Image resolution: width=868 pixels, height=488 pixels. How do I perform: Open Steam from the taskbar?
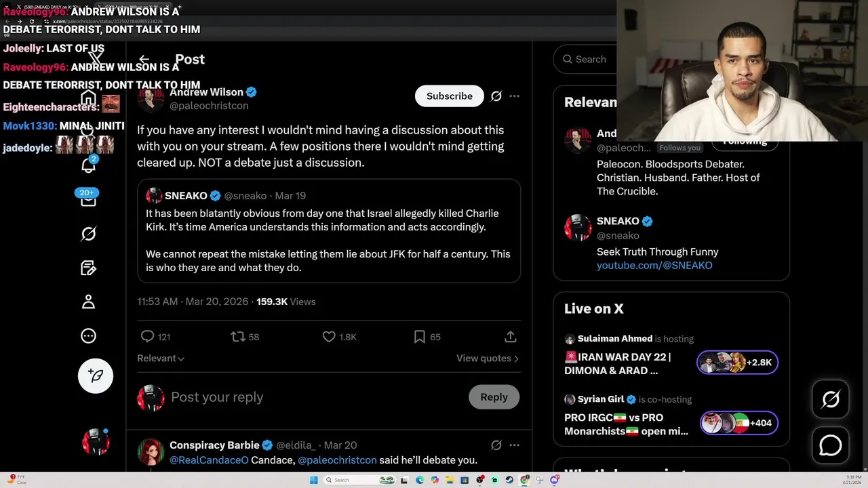[x=509, y=480]
